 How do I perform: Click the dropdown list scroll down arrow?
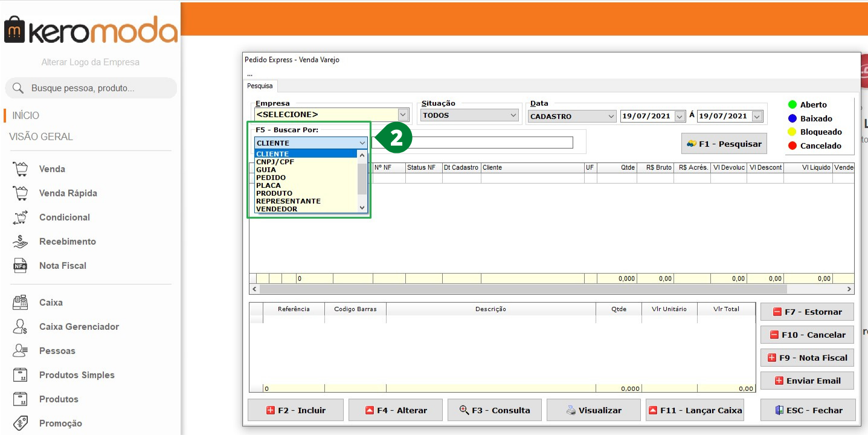(x=362, y=208)
